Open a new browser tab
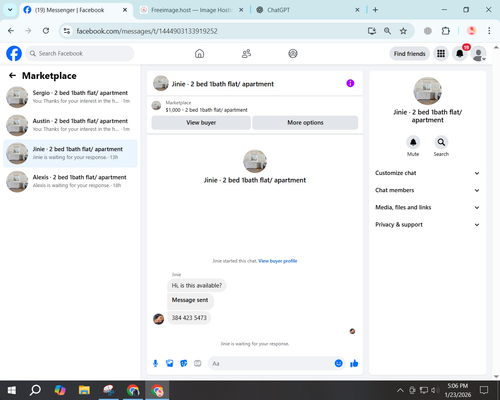500x400 pixels. click(x=375, y=10)
